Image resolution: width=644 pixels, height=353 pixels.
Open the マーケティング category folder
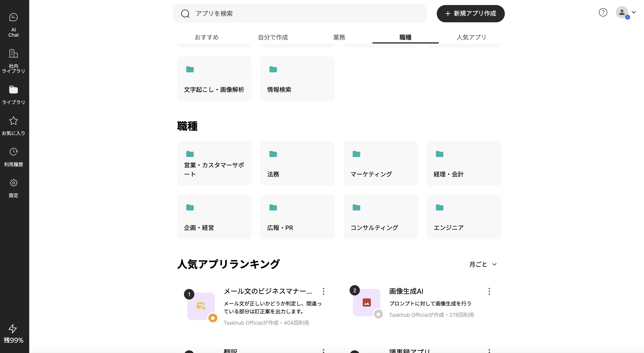coord(380,163)
